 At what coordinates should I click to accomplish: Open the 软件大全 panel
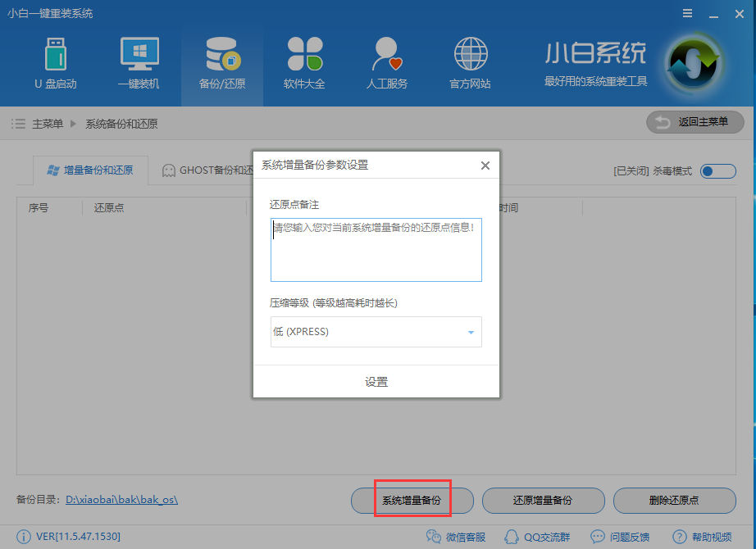(304, 63)
